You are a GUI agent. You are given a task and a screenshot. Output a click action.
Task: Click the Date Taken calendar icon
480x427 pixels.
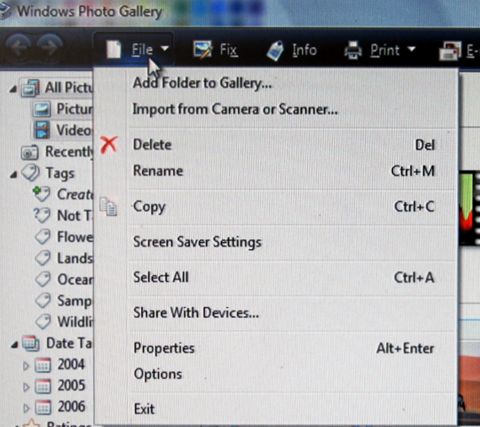pyautogui.click(x=31, y=343)
